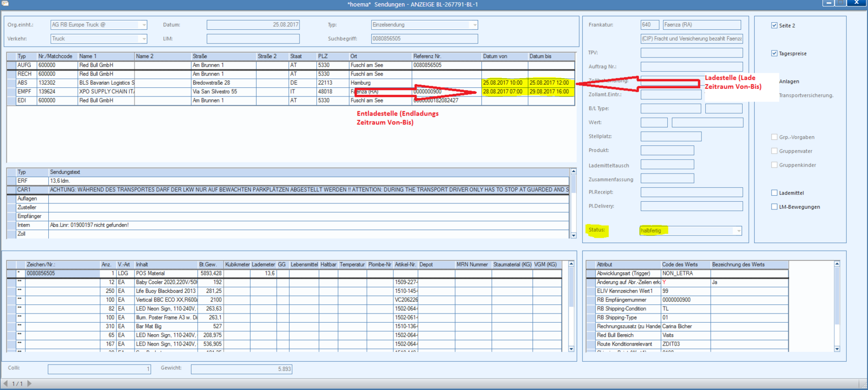Open the Org.einht. dropdown

(x=144, y=25)
